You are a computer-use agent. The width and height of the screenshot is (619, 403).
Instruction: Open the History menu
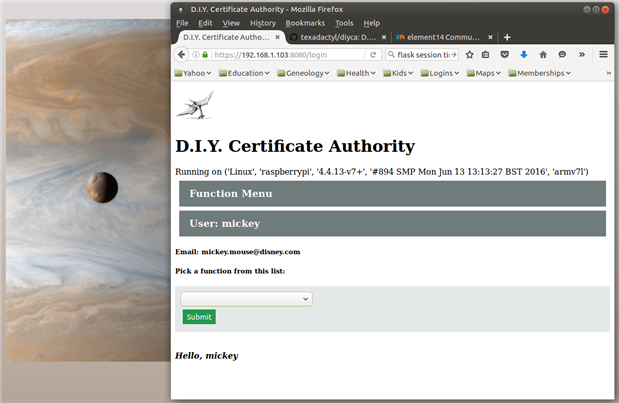pyautogui.click(x=263, y=23)
